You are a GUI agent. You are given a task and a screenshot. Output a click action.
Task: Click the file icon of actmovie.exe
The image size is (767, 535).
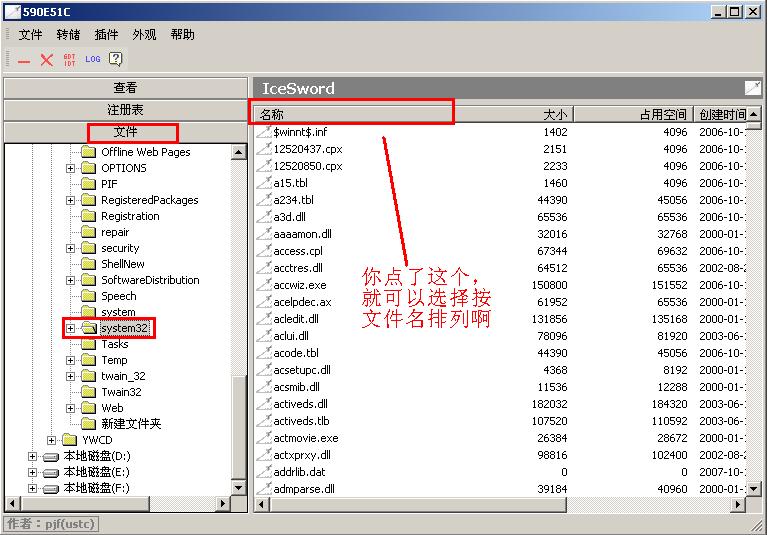pos(264,438)
